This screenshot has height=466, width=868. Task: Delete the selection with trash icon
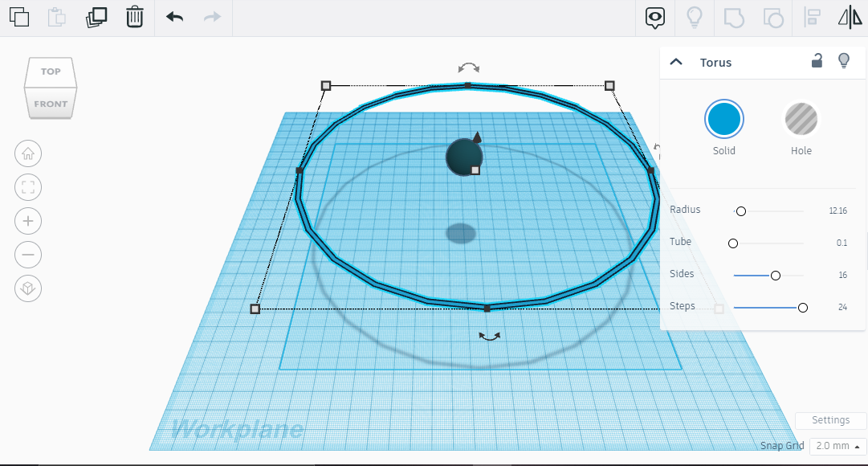click(135, 17)
